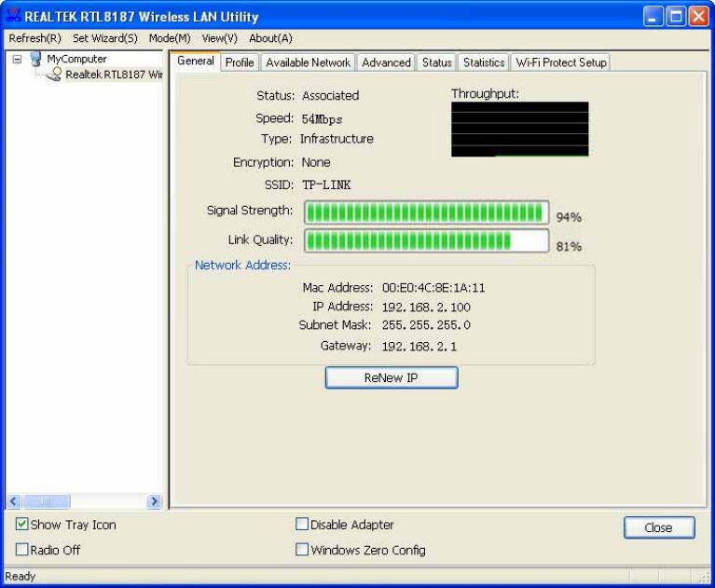This screenshot has width=715, height=588.
Task: Click the Mac Address value 00:E0:4C:8E:1A:11
Action: pyautogui.click(x=433, y=288)
